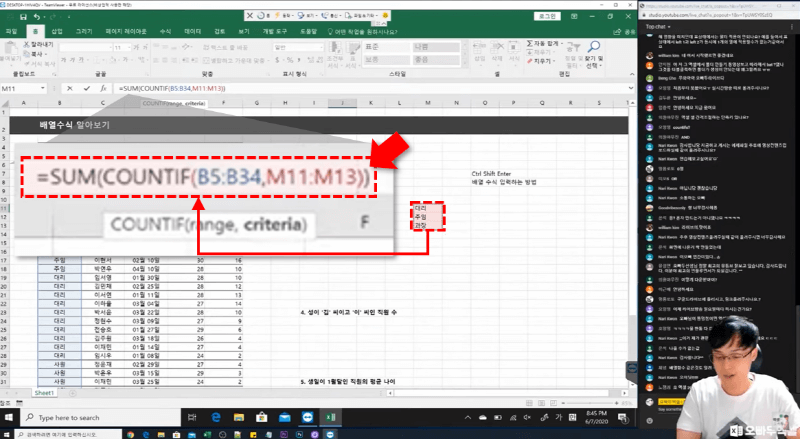
Task: Switch to the 삽입 (Insert) ribbon tab
Action: (56, 31)
